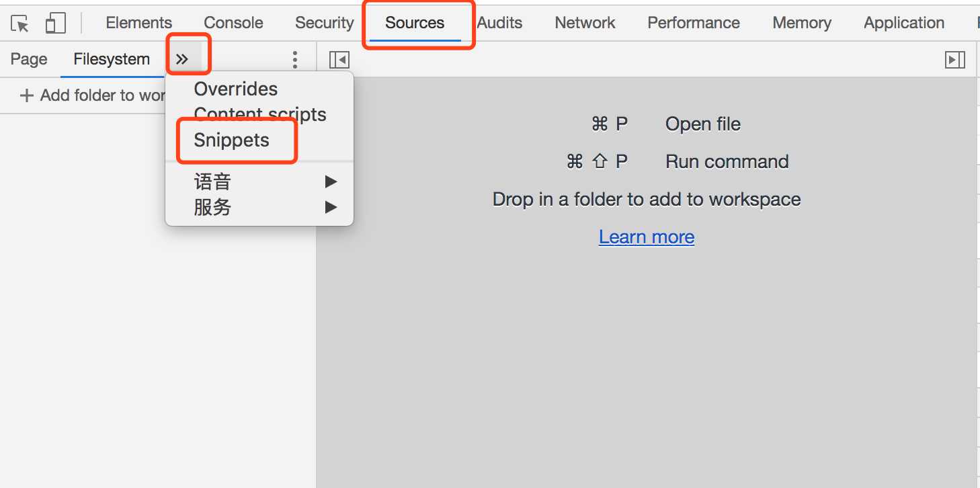980x488 pixels.
Task: Open the more tabs chevron next to Filesystem
Action: coord(182,59)
